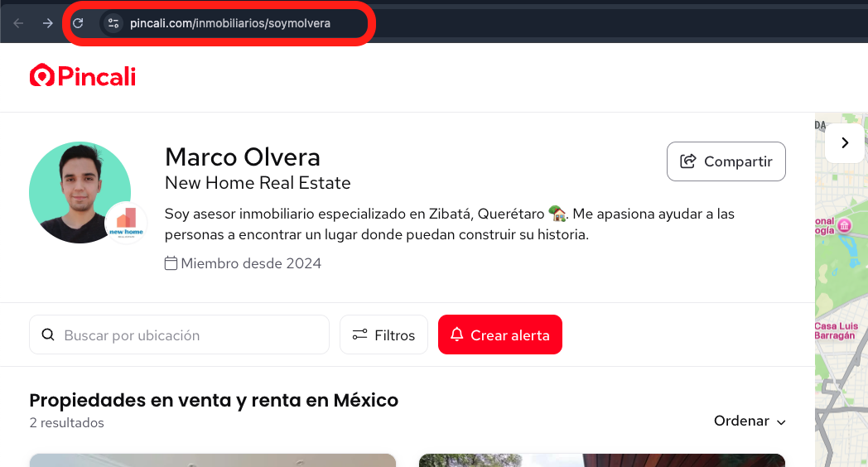The width and height of the screenshot is (868, 467).
Task: Click the museum marker on the map
Action: 844,225
